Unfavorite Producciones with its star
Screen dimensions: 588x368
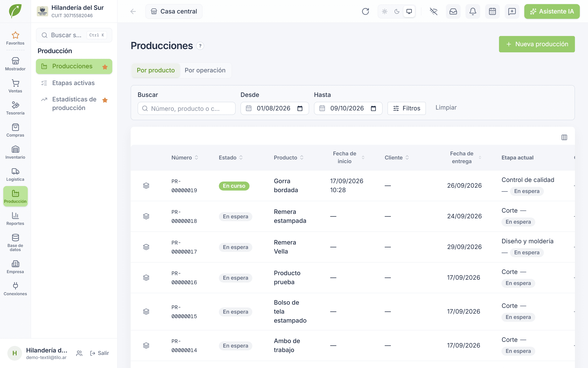pyautogui.click(x=105, y=67)
